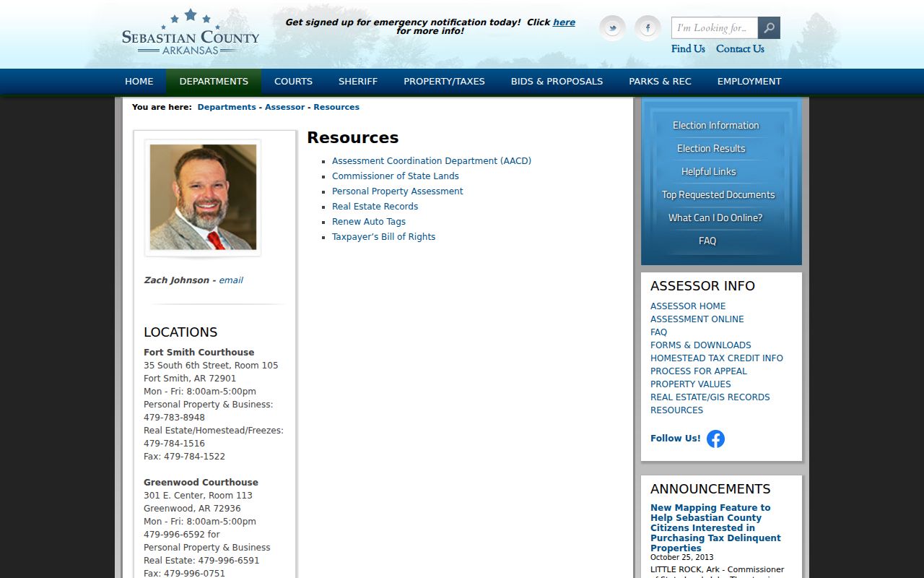Go to the COURTS menu
The height and width of the screenshot is (578, 924).
click(x=293, y=82)
